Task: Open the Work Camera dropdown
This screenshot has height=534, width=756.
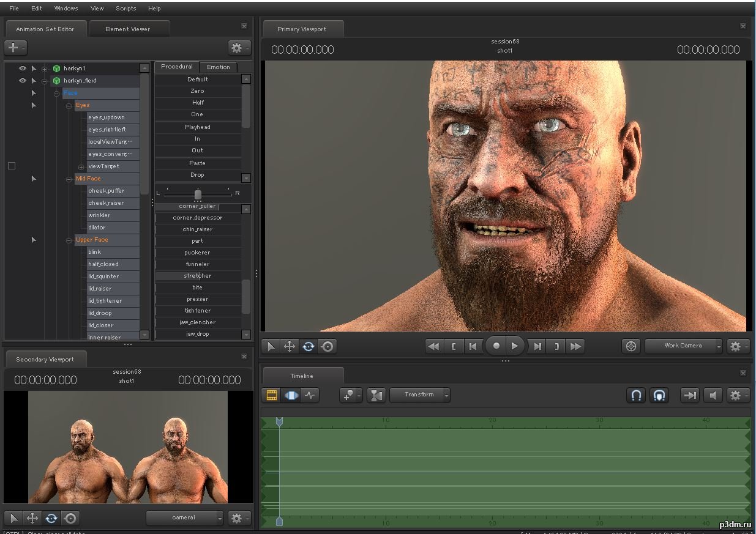Action: [x=684, y=346]
